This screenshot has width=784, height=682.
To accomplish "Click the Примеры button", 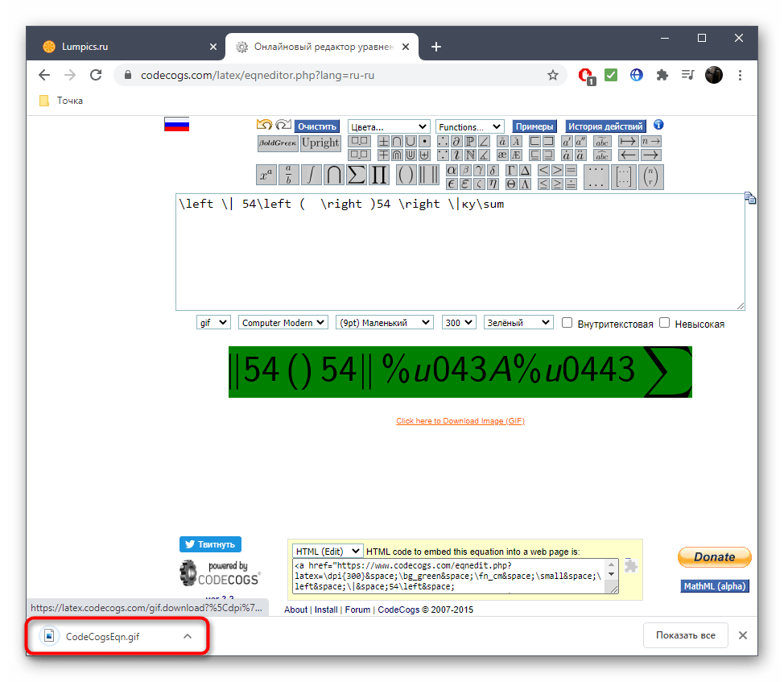I will (x=534, y=126).
